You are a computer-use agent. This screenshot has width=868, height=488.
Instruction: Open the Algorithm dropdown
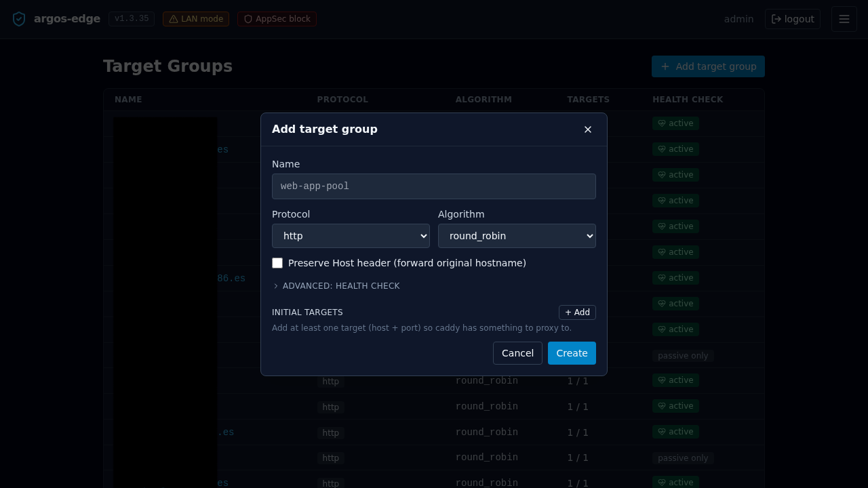pos(517,236)
